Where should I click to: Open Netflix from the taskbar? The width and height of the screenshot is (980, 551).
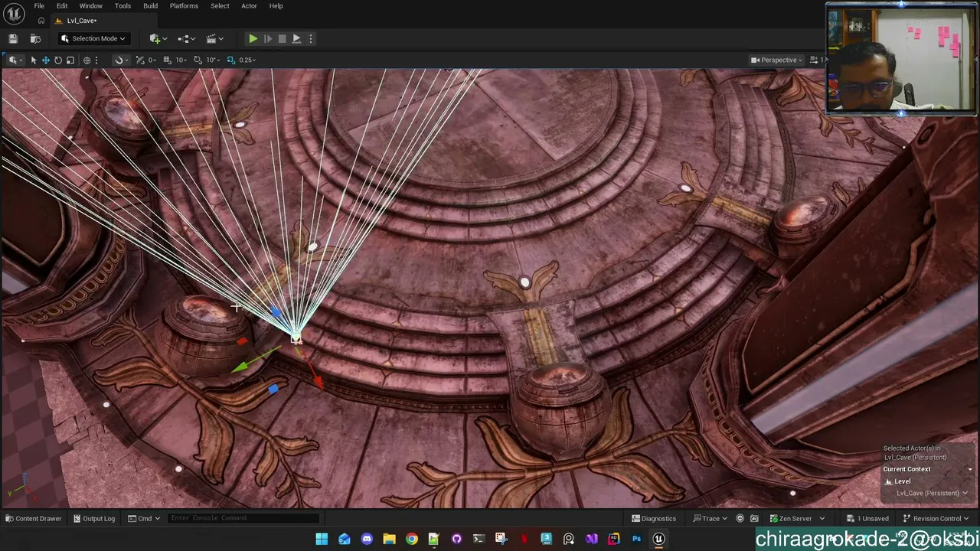(x=524, y=539)
